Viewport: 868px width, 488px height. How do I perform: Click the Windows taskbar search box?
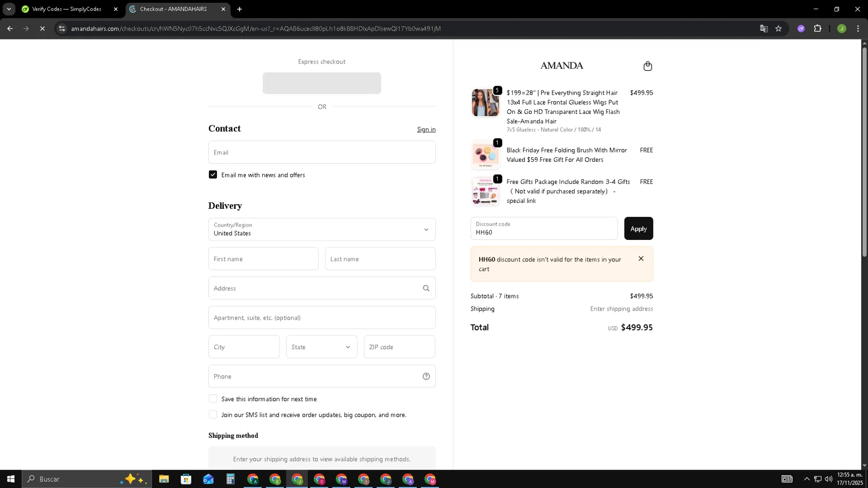[87, 479]
